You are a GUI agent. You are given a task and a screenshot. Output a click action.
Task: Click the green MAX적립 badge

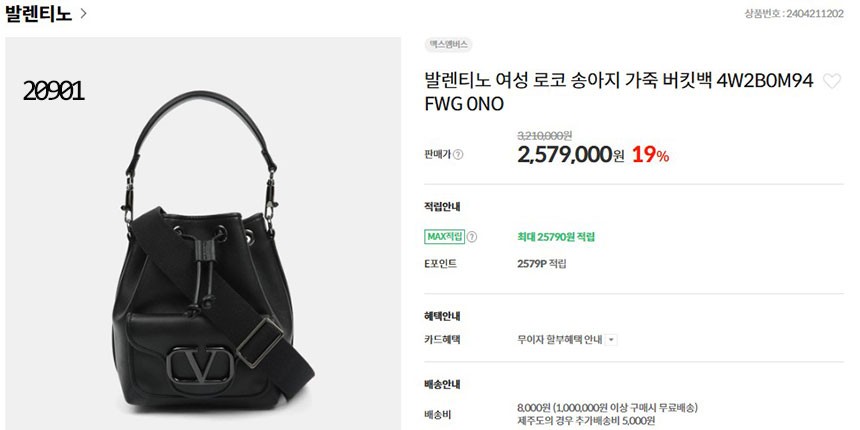444,237
